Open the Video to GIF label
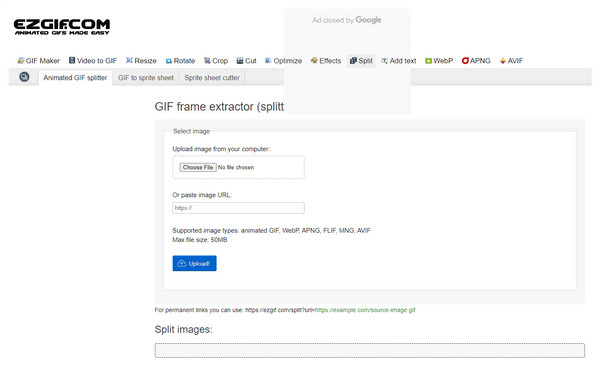Viewport: 600px width, 369px height. (97, 61)
